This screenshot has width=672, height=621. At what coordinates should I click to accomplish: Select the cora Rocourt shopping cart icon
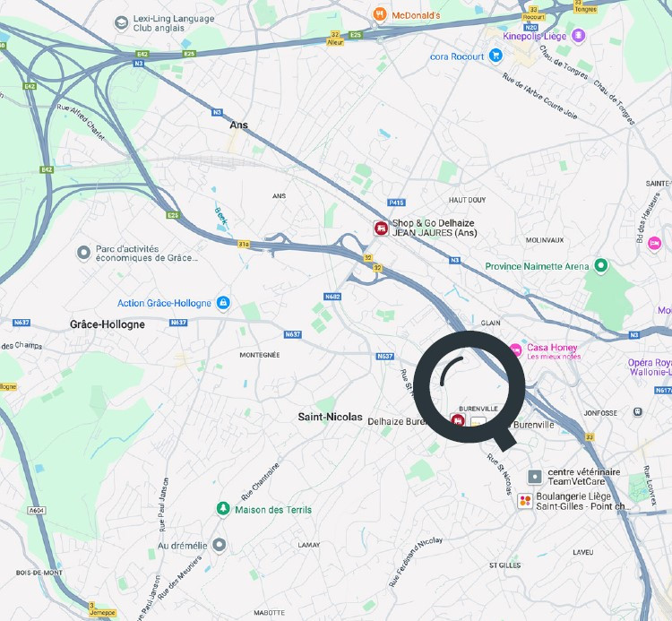495,56
